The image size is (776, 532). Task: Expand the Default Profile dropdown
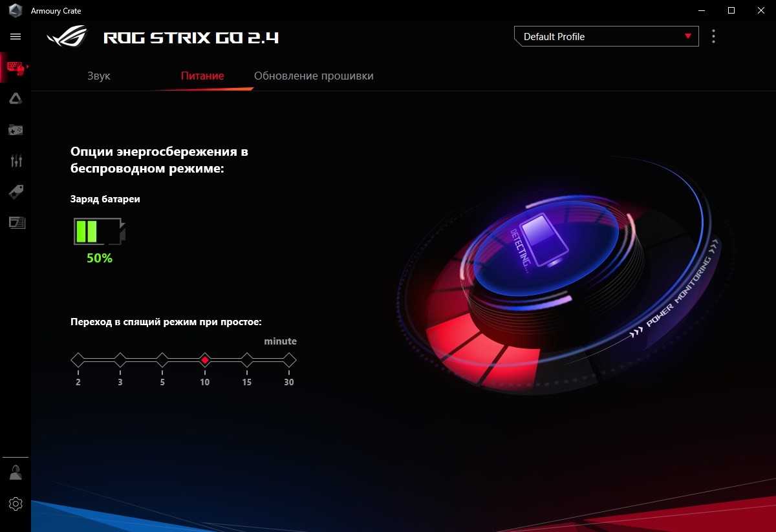click(x=606, y=37)
